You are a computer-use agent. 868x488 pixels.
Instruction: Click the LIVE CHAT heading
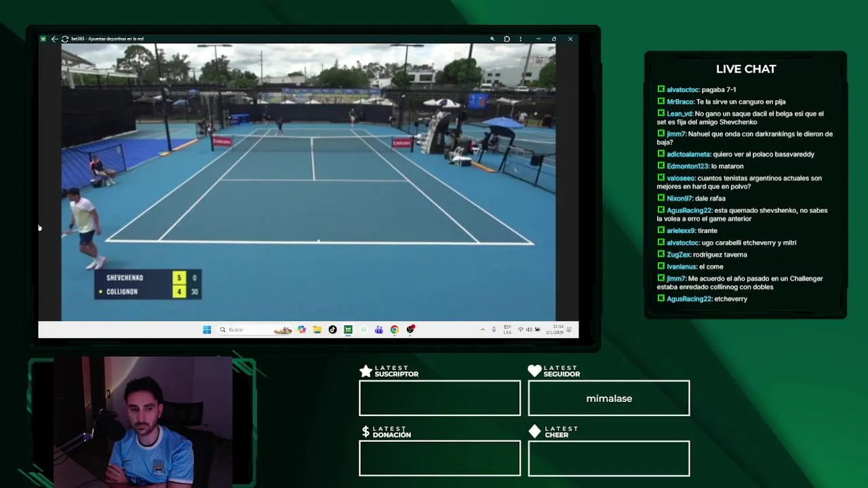(x=746, y=69)
